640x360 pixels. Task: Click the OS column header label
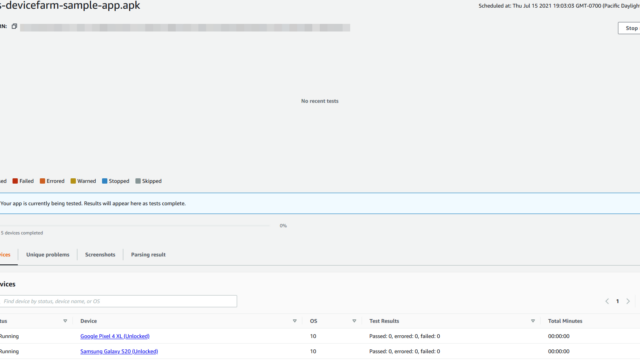click(x=313, y=321)
